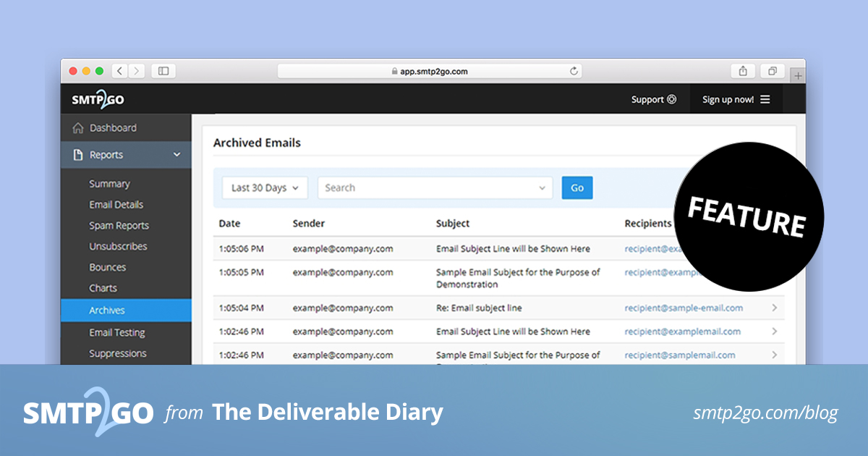Image resolution: width=868 pixels, height=456 pixels.
Task: Open Support via the gear icon
Action: click(672, 99)
